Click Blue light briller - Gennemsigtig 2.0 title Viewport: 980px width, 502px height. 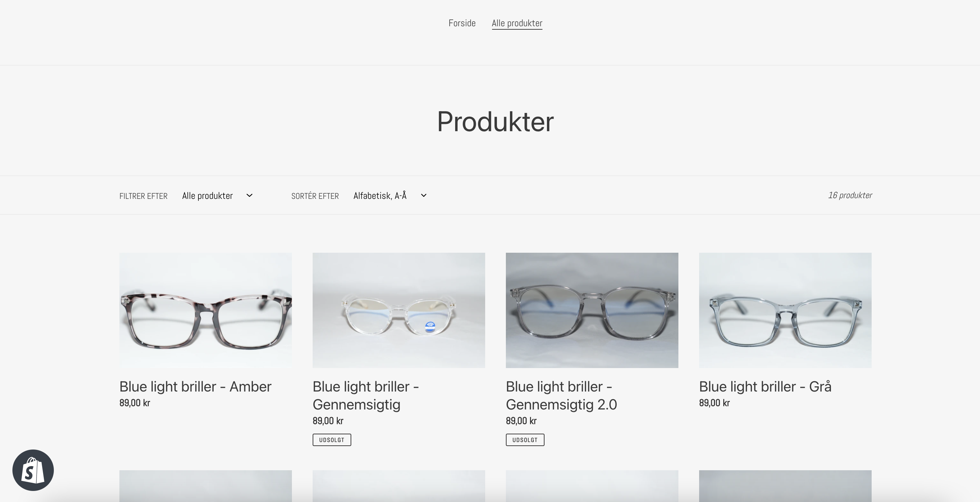click(x=561, y=395)
